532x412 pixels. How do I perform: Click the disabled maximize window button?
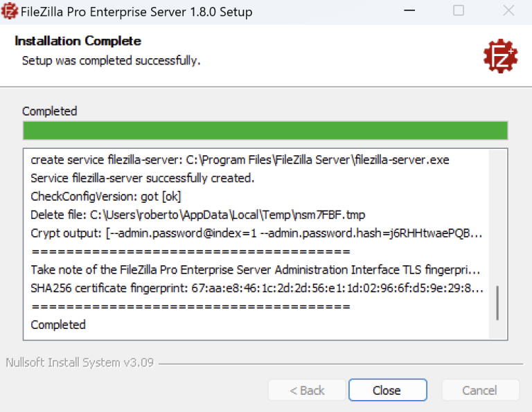[459, 10]
